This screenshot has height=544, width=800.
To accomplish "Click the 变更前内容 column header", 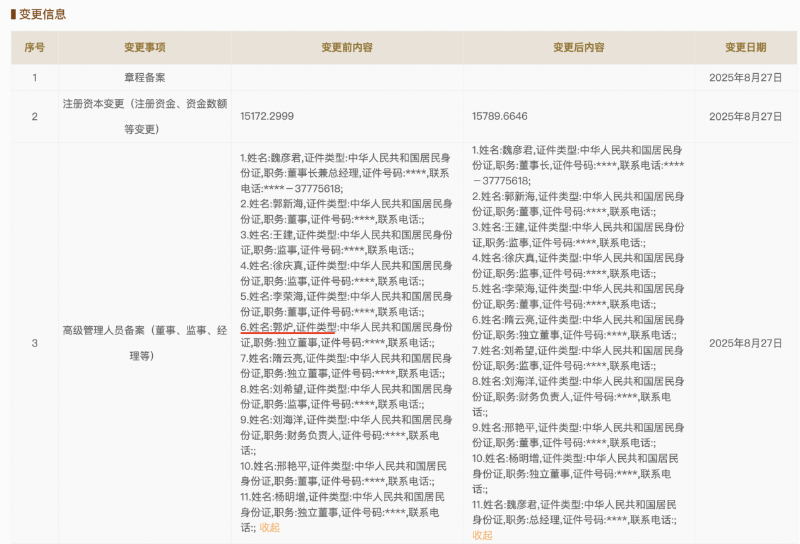I will pyautogui.click(x=347, y=47).
